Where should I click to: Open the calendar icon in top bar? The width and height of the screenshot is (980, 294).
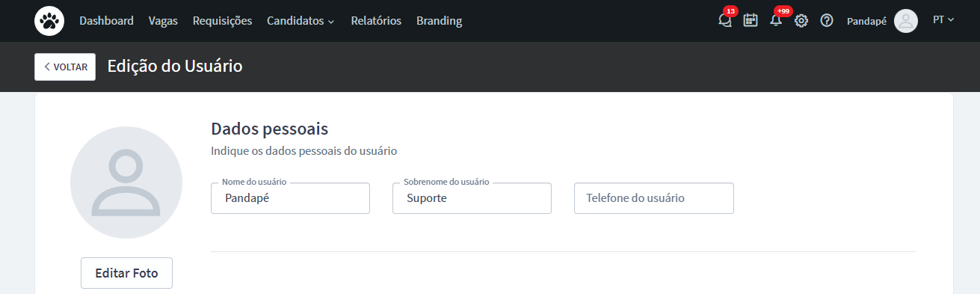pyautogui.click(x=751, y=20)
